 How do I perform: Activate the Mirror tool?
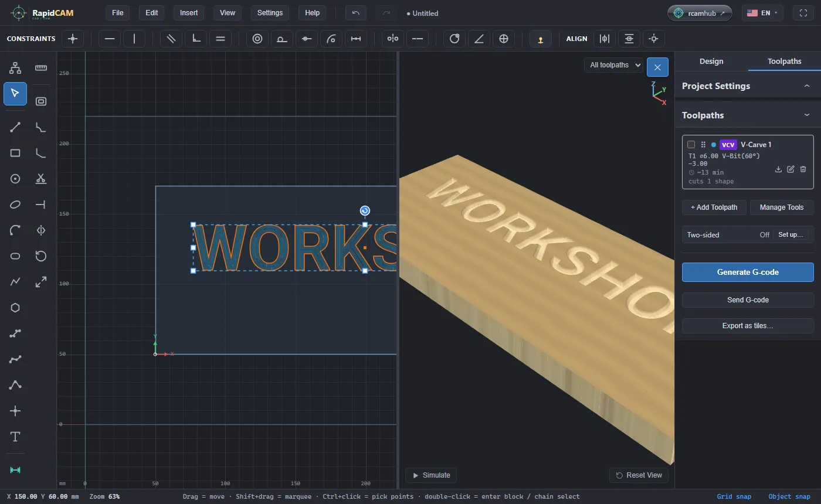coord(41,230)
